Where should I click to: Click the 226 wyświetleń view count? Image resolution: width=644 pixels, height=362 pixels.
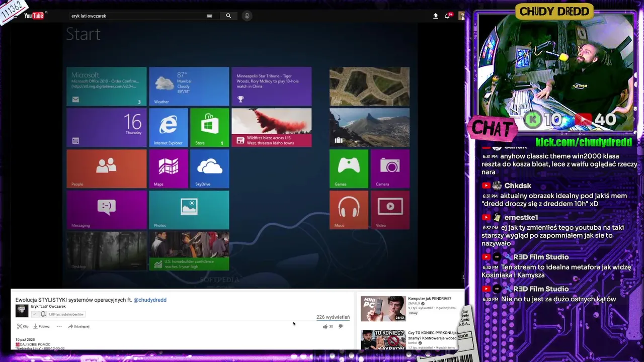coord(333,317)
